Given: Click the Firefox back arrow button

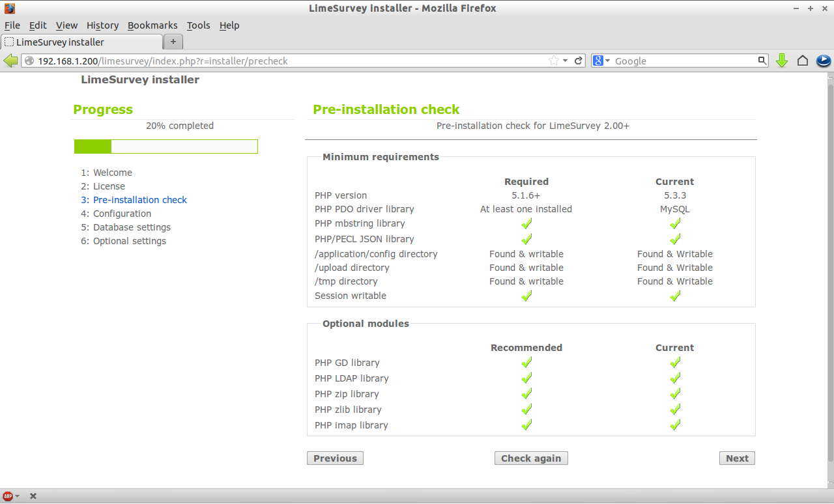Looking at the screenshot, I should point(10,61).
